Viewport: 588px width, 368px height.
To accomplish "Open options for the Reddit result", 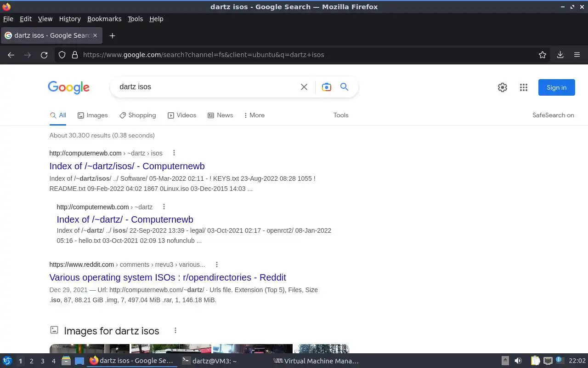I will (216, 264).
